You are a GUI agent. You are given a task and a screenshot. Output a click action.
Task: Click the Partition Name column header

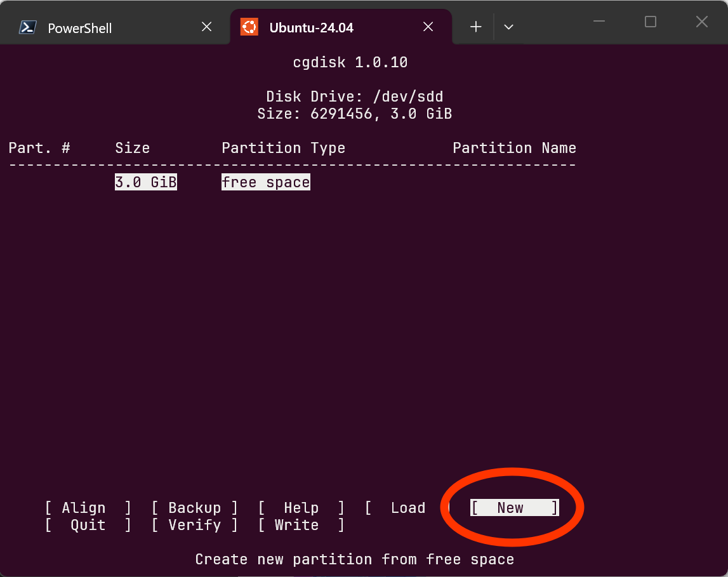(515, 148)
